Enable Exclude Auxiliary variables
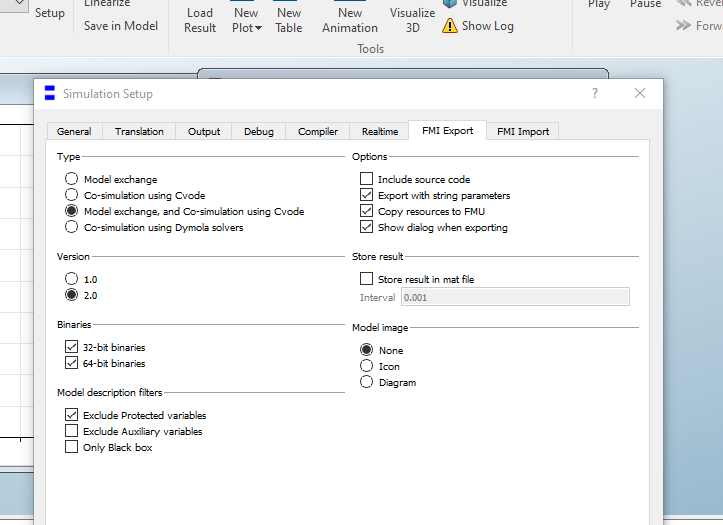Image resolution: width=723 pixels, height=525 pixels. 71,431
